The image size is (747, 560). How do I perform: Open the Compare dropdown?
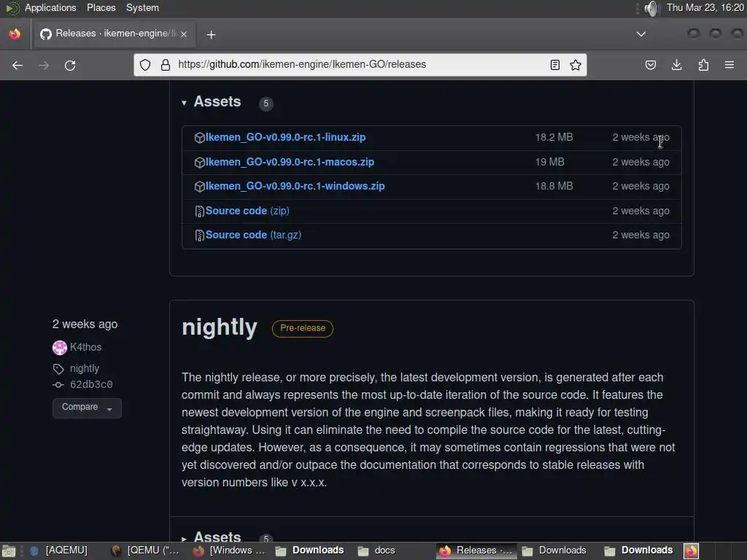(87, 408)
